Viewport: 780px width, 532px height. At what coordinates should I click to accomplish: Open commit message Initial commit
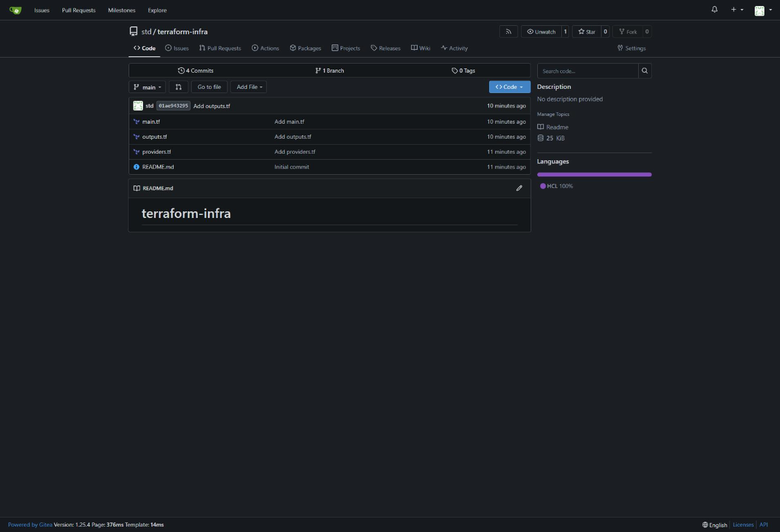tap(292, 167)
